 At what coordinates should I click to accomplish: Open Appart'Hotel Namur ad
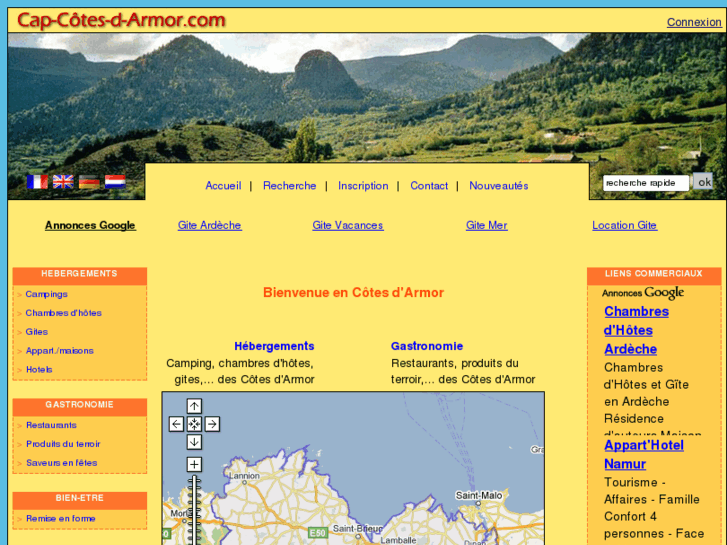click(644, 455)
